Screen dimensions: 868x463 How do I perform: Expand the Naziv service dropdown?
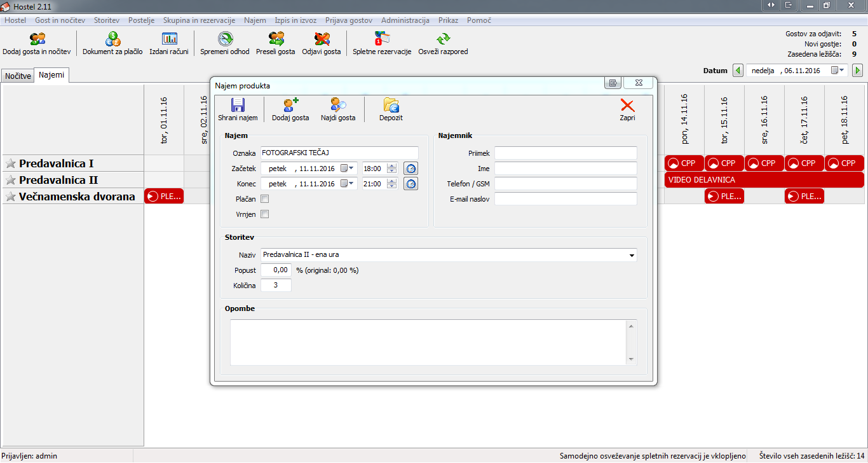click(632, 255)
